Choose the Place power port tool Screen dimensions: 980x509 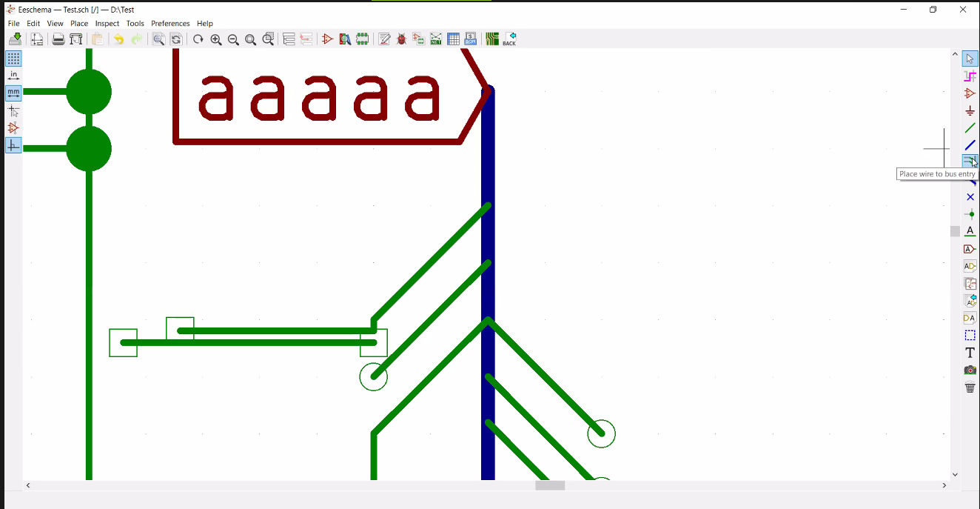[970, 110]
